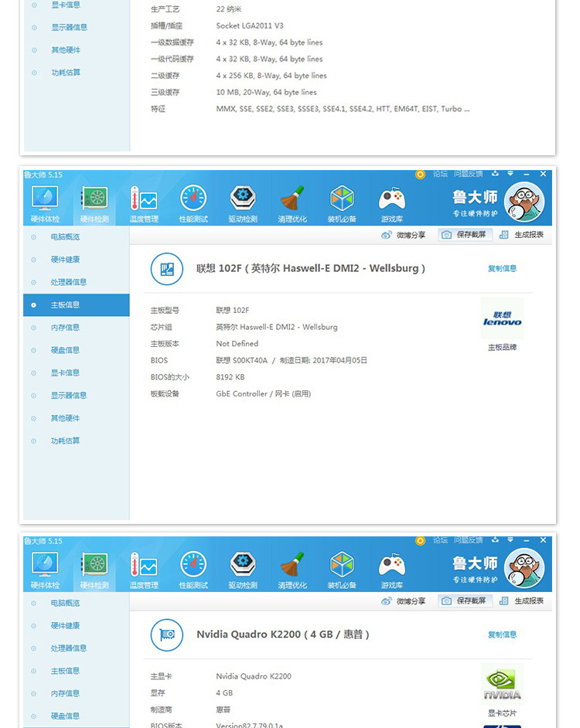Image resolution: width=580 pixels, height=728 pixels.
Task: Click the Socket LGA2011 V3 value text
Action: pyautogui.click(x=250, y=26)
